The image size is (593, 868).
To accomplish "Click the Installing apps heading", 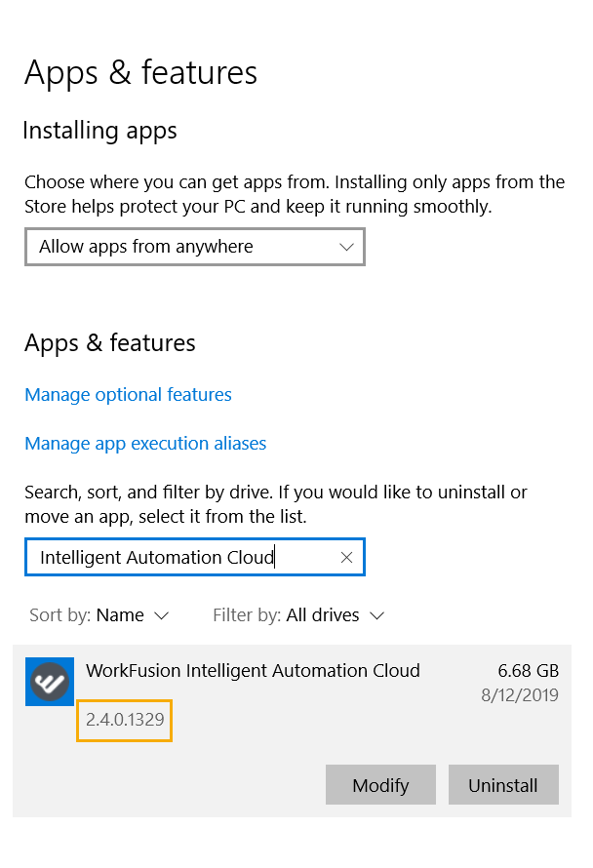I will (x=99, y=132).
